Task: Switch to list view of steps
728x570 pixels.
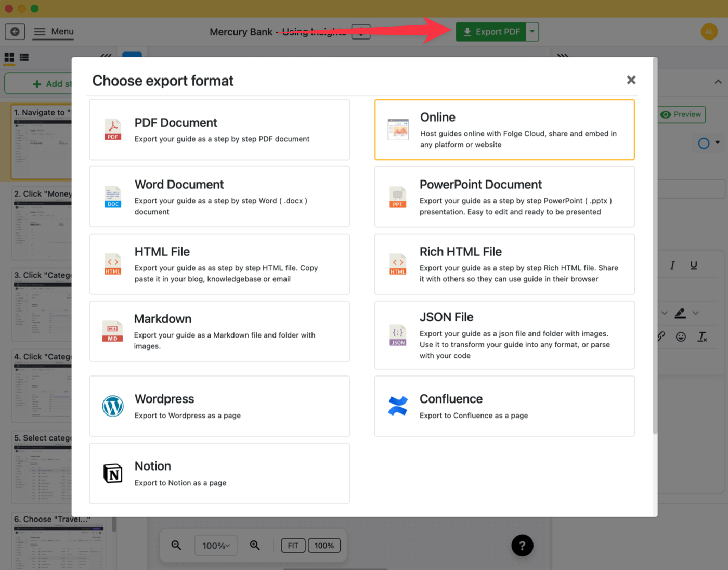Action: pos(24,57)
